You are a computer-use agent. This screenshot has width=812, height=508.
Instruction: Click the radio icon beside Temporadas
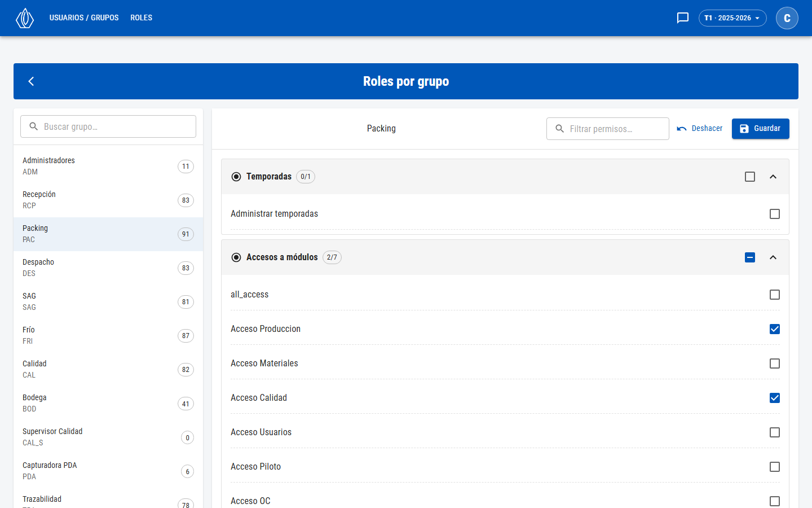click(x=236, y=177)
